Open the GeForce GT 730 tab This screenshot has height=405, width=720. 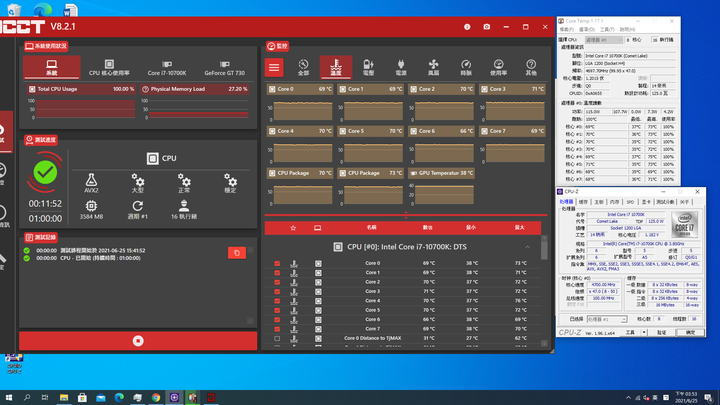(x=225, y=68)
